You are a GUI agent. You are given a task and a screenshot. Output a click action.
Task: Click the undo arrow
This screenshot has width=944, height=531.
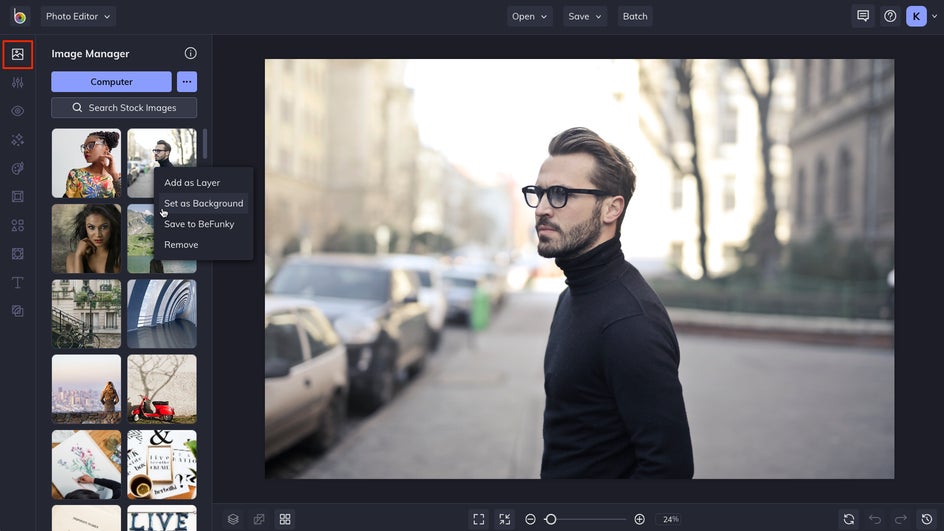(x=875, y=519)
